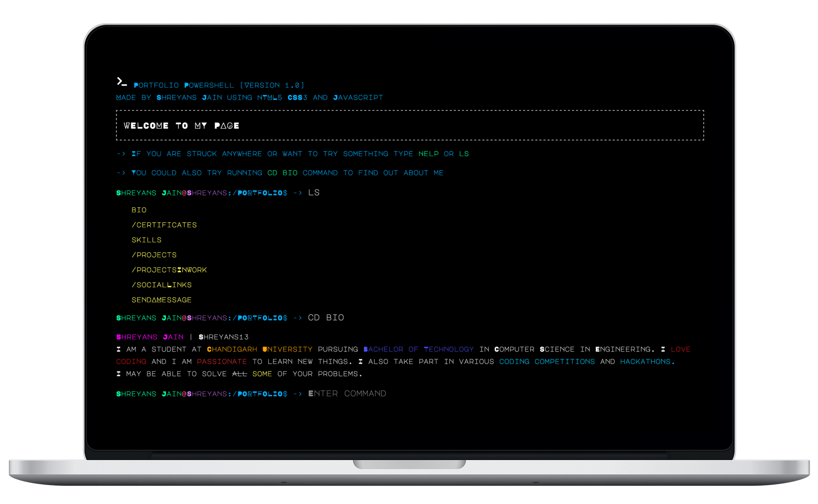Click the Hackathons highlighted text
818x504 pixels.
click(647, 362)
